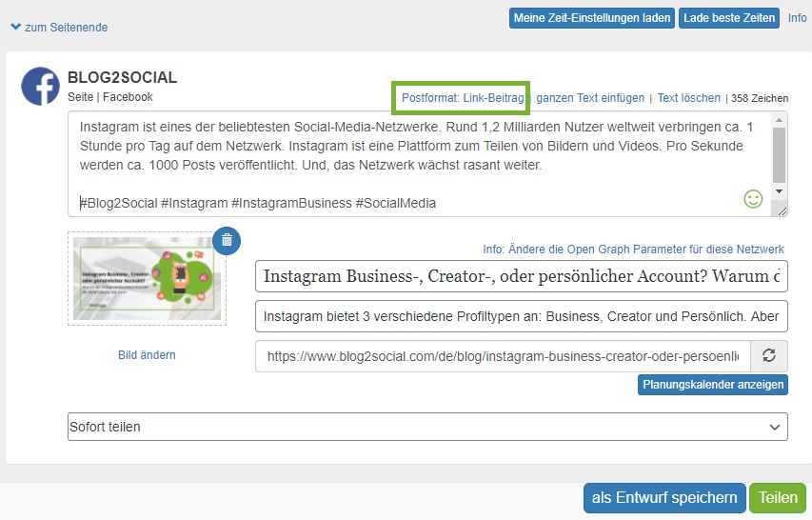This screenshot has width=812, height=520.
Task: Jump via zum Seitenende chevron link
Action: [59, 28]
